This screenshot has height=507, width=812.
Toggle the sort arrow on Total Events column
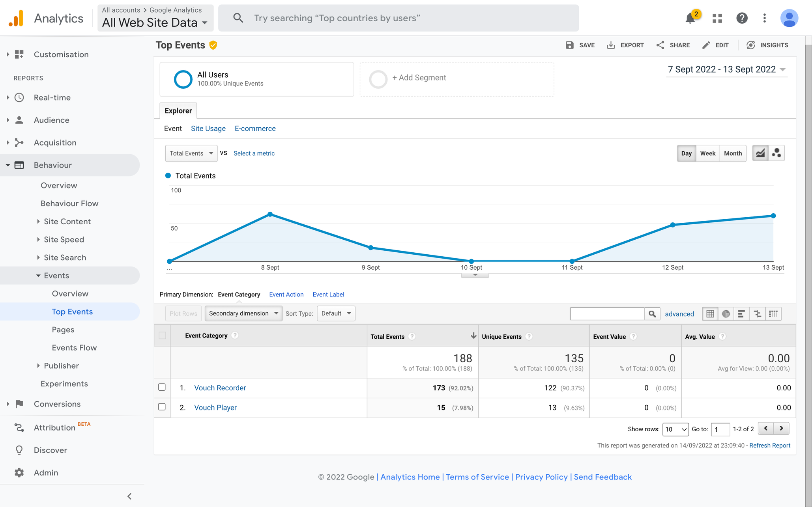[x=473, y=336]
